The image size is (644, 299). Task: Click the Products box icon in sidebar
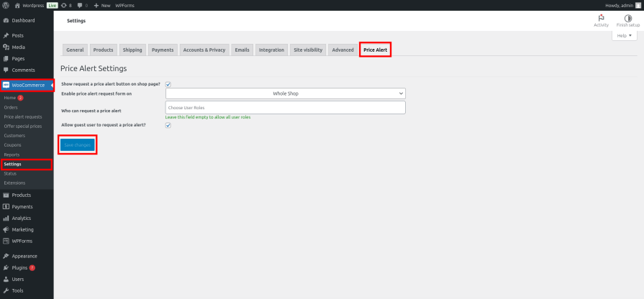click(x=6, y=195)
